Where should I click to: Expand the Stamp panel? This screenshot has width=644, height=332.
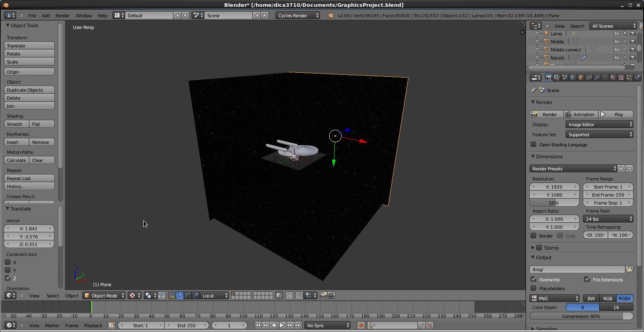click(533, 248)
